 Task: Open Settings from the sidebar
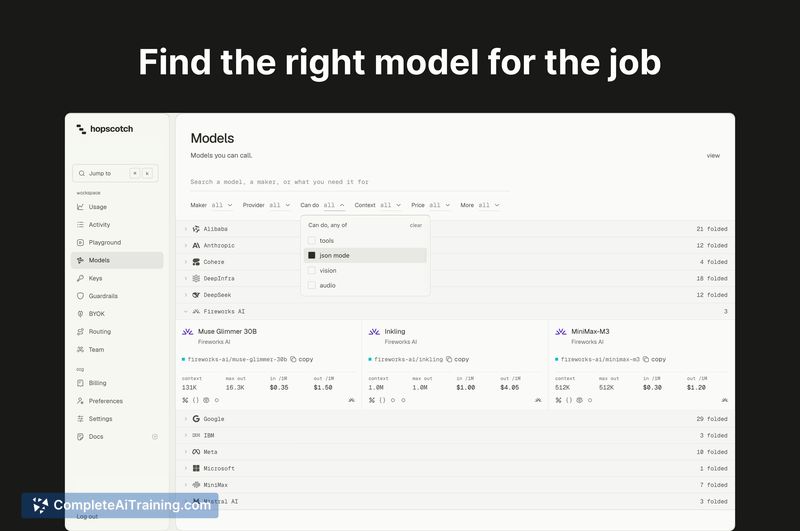tap(117, 419)
